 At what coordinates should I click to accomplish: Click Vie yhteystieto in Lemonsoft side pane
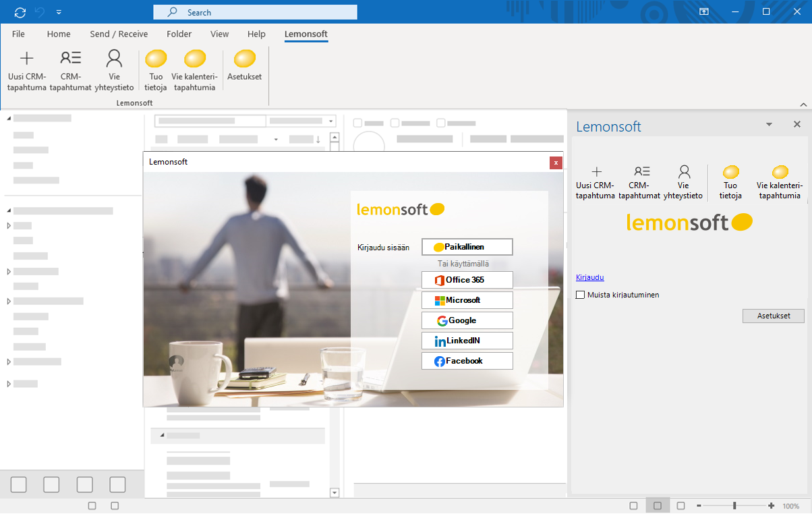pos(685,182)
